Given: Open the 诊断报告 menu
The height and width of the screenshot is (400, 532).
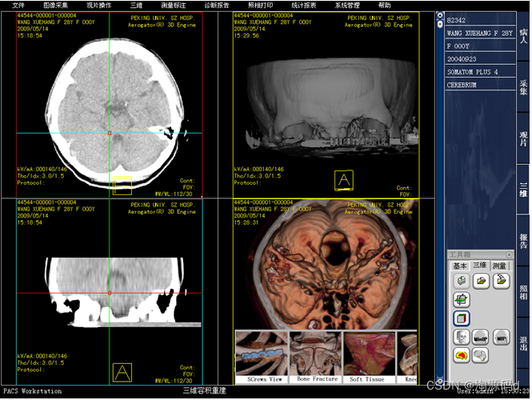Looking at the screenshot, I should 217,6.
